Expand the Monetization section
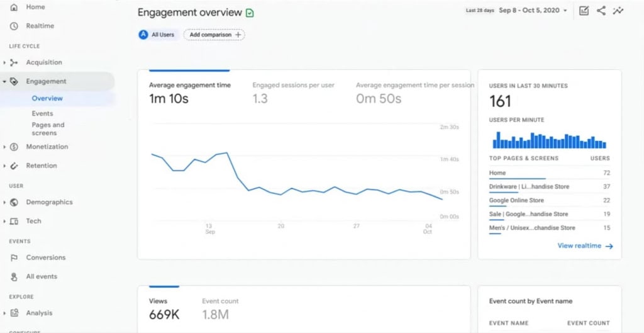644x333 pixels. (5, 147)
